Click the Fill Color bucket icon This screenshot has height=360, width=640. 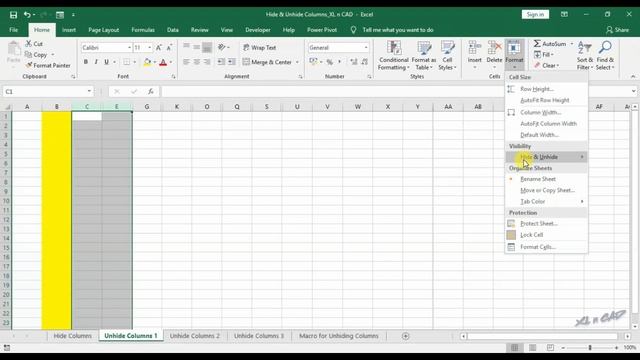pyautogui.click(x=147, y=62)
